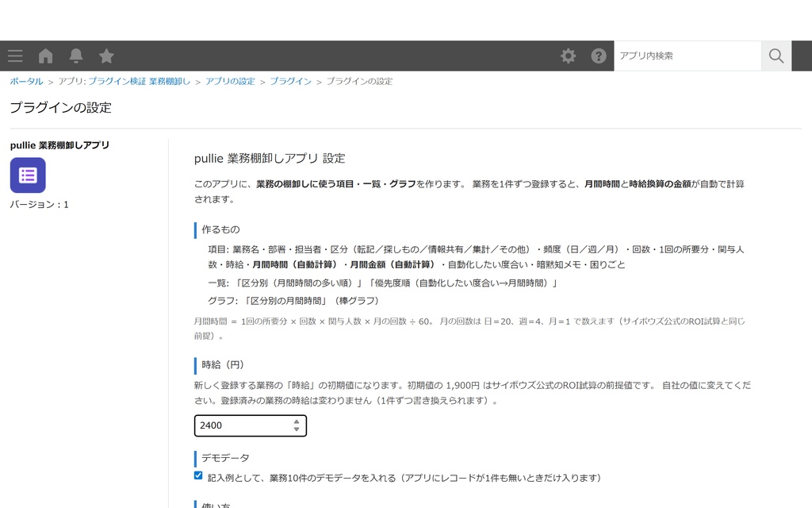Viewport: 812px width, 508px height.
Task: Click the demo data checkbox label text
Action: 404,478
